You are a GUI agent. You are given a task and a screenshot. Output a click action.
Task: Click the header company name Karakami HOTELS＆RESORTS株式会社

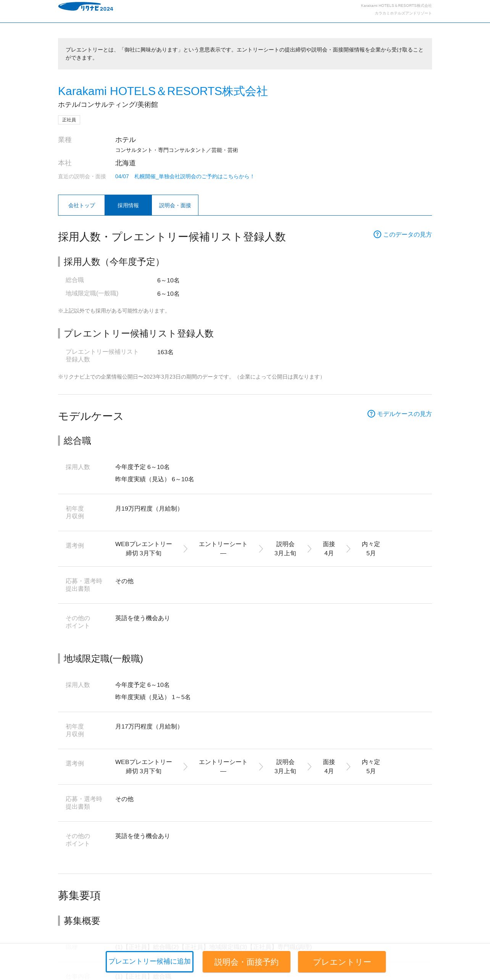tap(397, 6)
